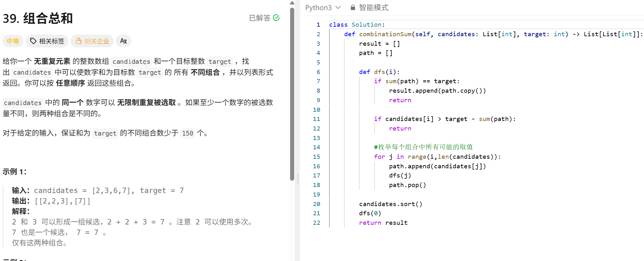The width and height of the screenshot is (644, 261).
Task: Click 'path.append(candidates[j])' line
Action: click(x=437, y=166)
